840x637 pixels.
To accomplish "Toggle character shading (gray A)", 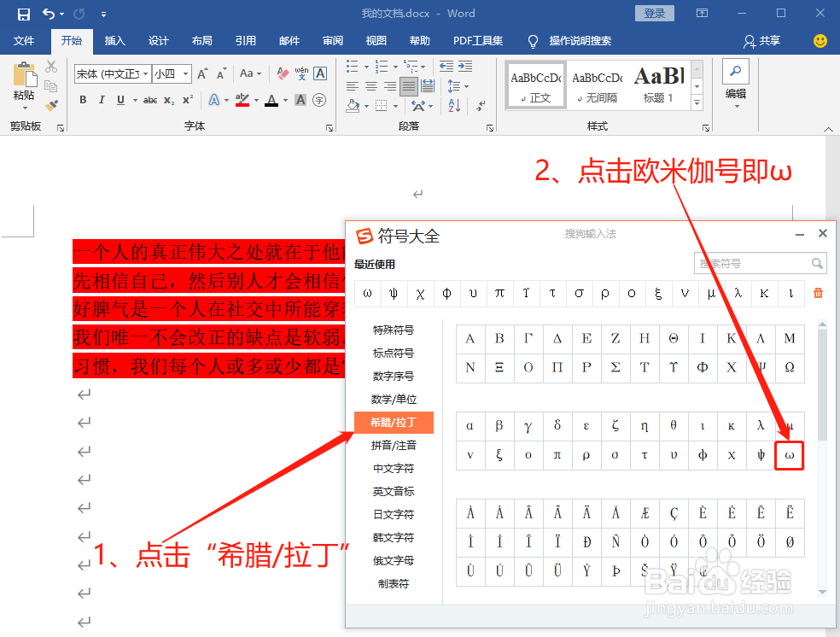I will [300, 100].
